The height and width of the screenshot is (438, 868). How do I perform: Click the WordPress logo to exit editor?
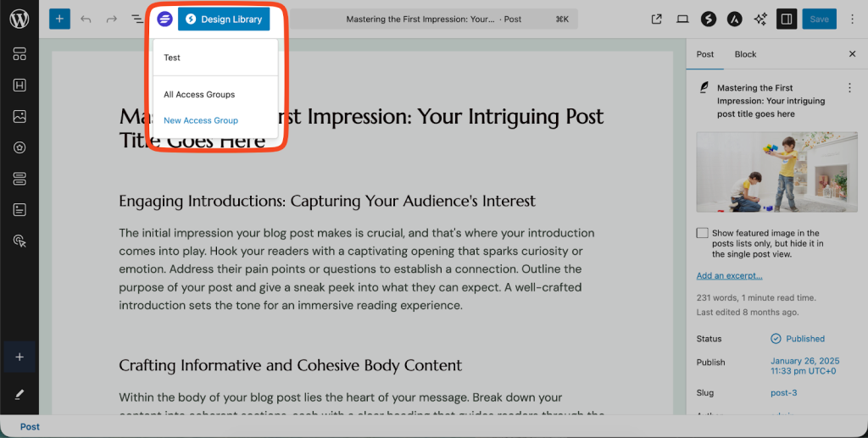tap(19, 19)
